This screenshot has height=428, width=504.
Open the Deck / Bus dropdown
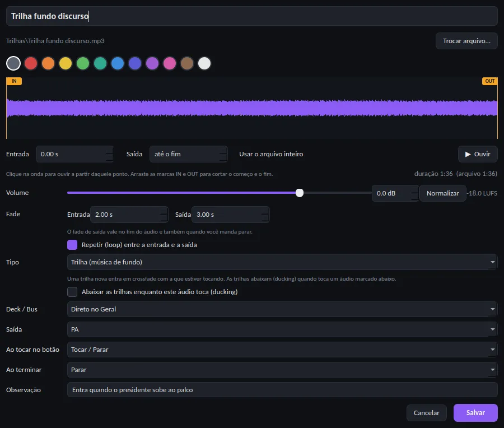coord(282,309)
